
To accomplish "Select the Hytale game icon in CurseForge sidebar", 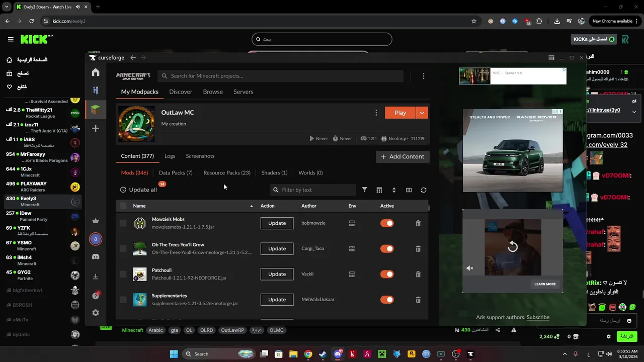I will (x=95, y=90).
